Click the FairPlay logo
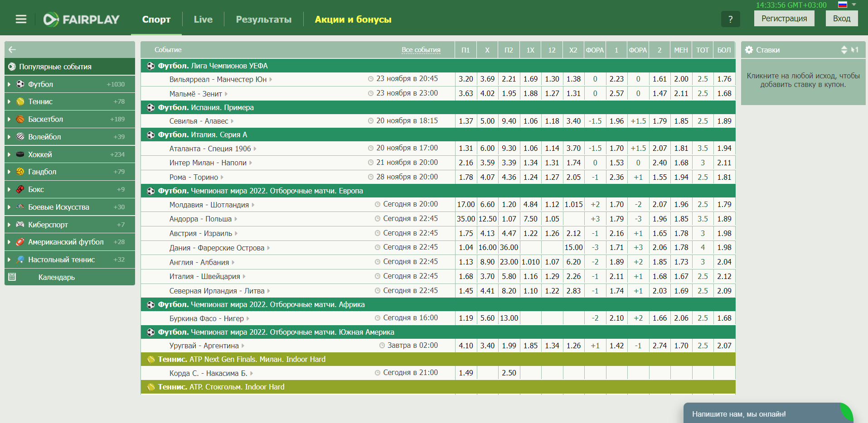The width and height of the screenshot is (868, 423). coord(82,19)
